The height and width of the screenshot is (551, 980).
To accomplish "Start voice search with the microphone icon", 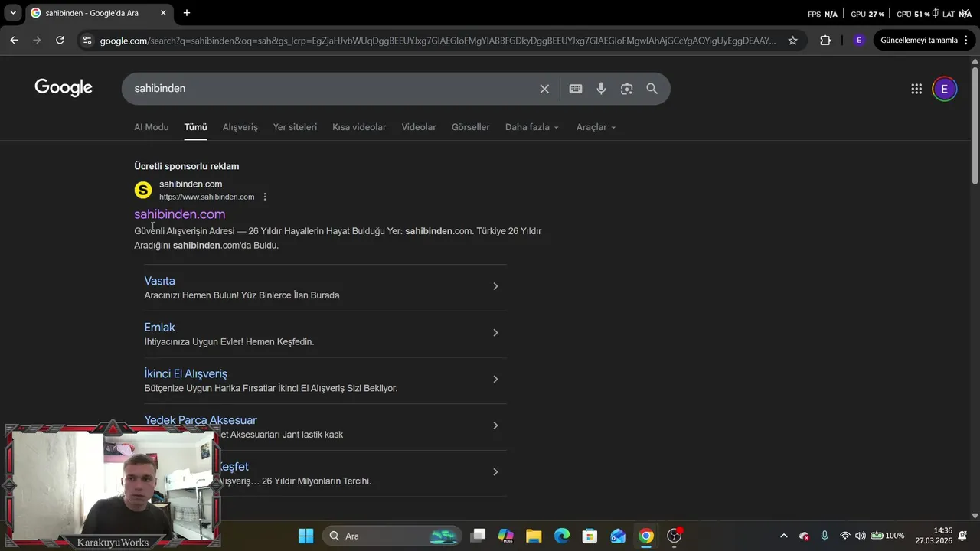I will (601, 89).
